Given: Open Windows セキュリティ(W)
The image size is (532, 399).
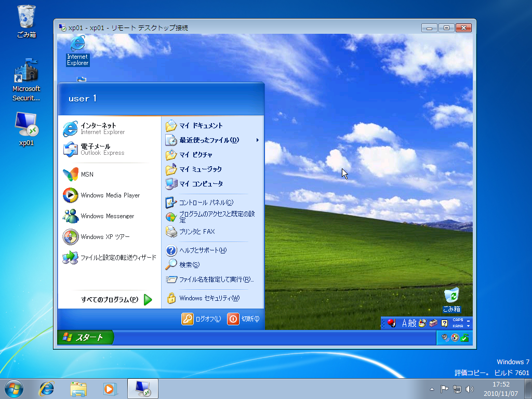Looking at the screenshot, I should pyautogui.click(x=212, y=298).
